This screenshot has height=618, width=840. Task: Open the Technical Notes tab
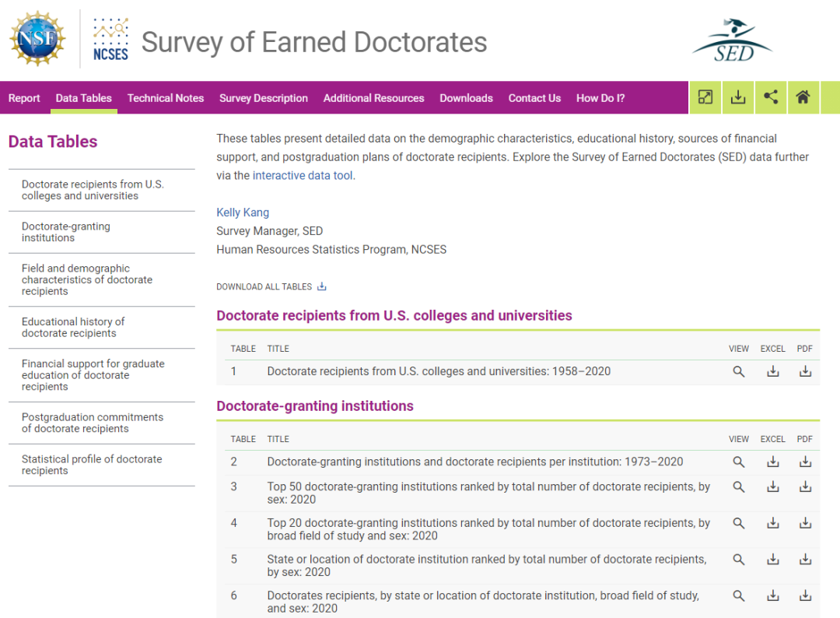click(x=166, y=98)
